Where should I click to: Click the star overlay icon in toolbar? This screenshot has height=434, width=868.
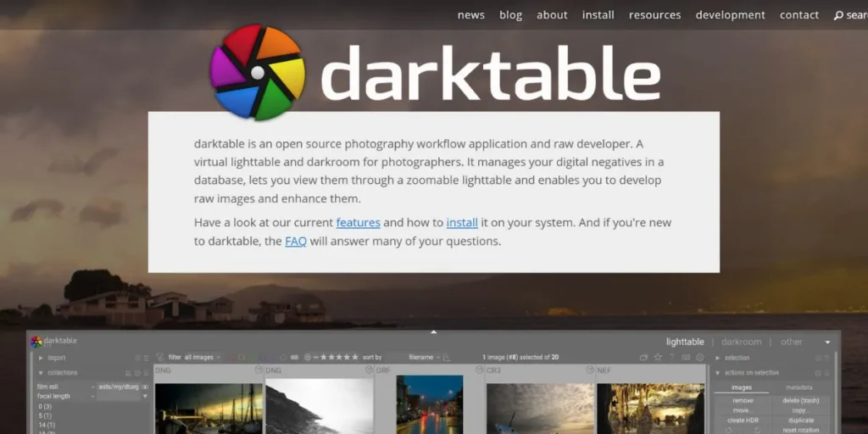click(657, 358)
